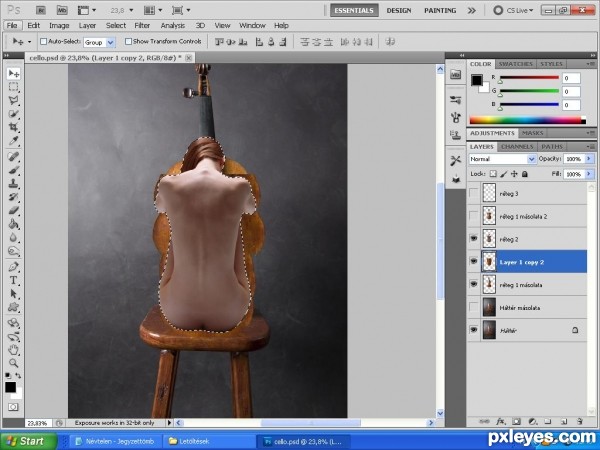Select the Eyedropper tool
600x450 pixels.
[13, 140]
